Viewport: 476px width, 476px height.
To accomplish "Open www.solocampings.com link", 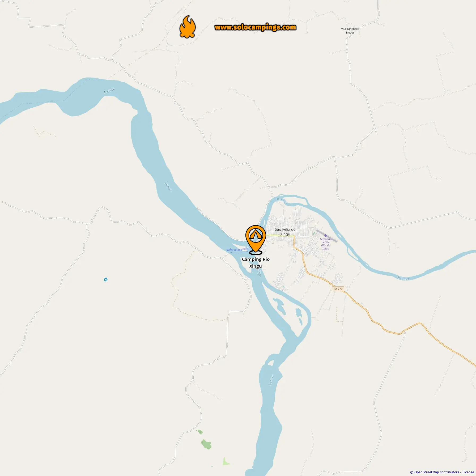I will [255, 27].
